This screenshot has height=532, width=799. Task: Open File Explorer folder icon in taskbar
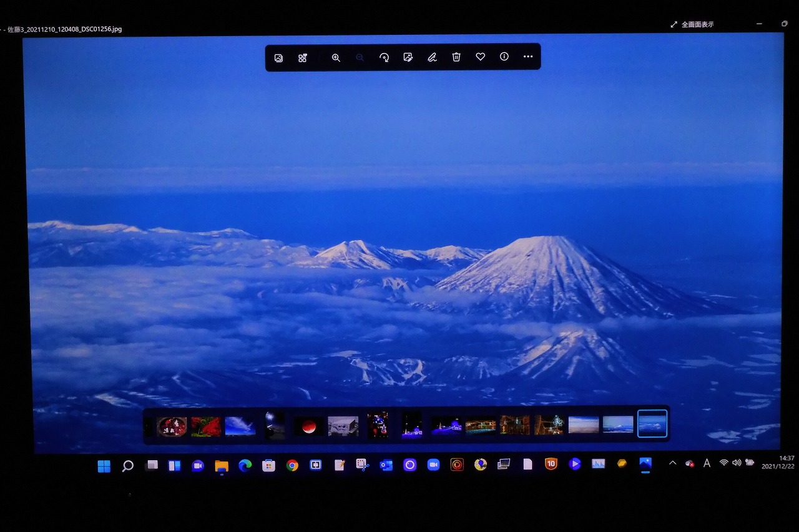[x=221, y=466]
